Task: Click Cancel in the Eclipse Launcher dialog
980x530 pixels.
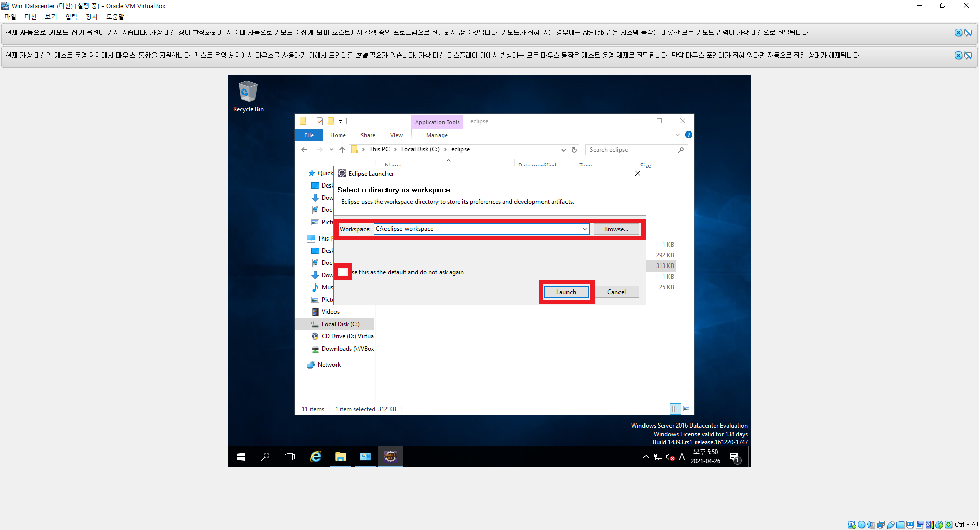Action: (x=616, y=292)
